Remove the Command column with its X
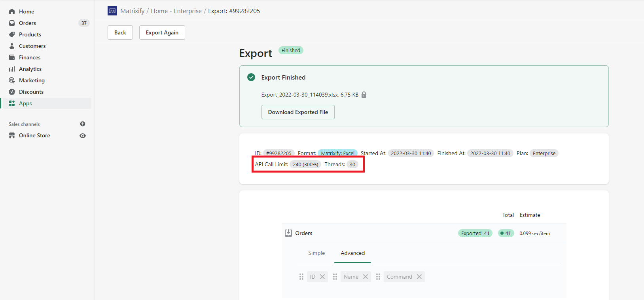The width and height of the screenshot is (644, 300). coord(419,277)
